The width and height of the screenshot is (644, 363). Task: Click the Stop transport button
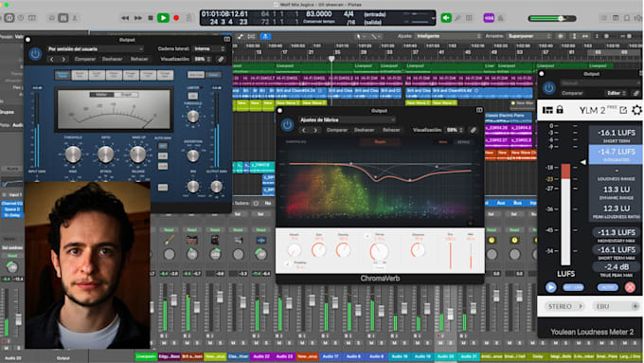151,18
